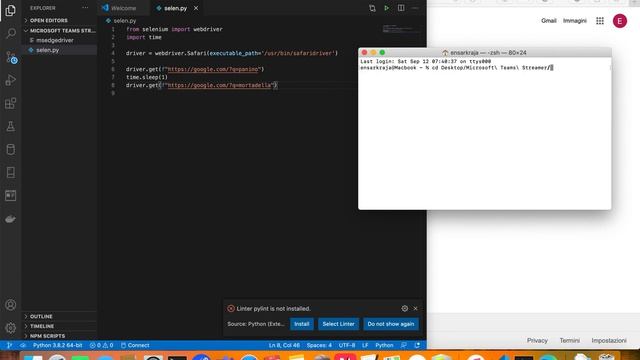Screen dimensions: 640x360
Task: Dismiss the pylint notification
Action: coord(416,309)
